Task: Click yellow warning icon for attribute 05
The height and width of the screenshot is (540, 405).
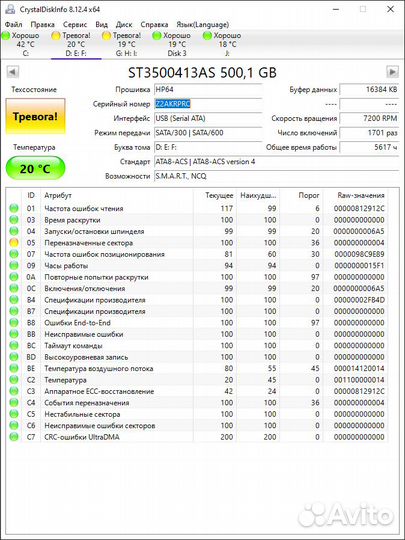Action: (14, 242)
